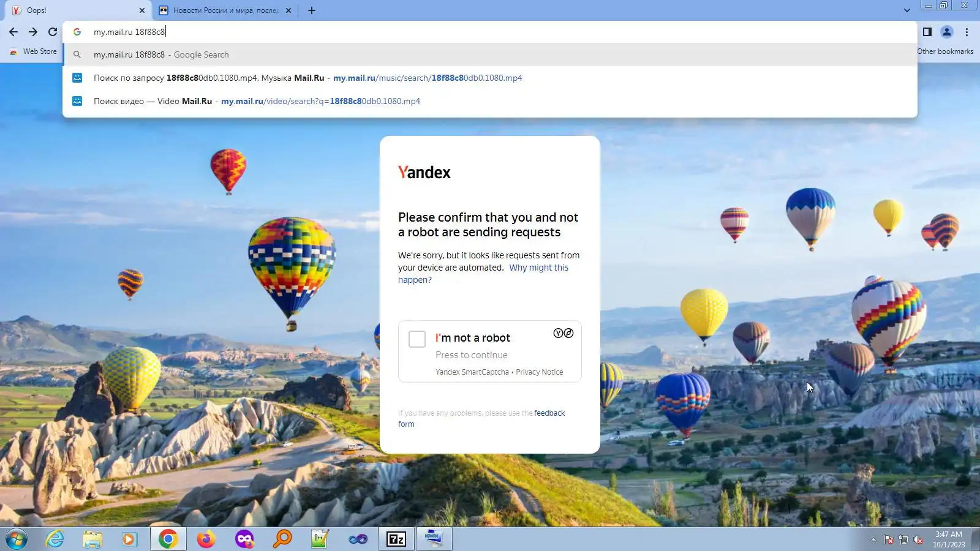
Task: Open the on-screen keyboard taskbar app
Action: tap(434, 539)
